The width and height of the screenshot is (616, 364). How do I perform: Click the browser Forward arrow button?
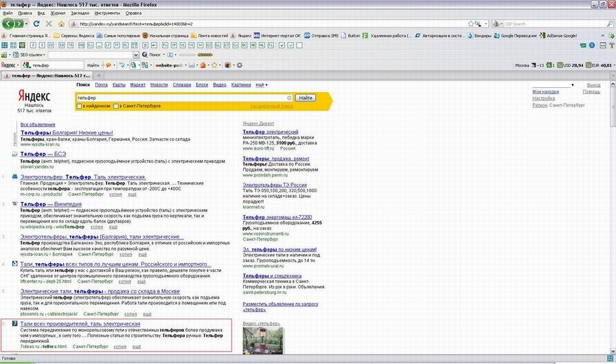tap(19, 24)
